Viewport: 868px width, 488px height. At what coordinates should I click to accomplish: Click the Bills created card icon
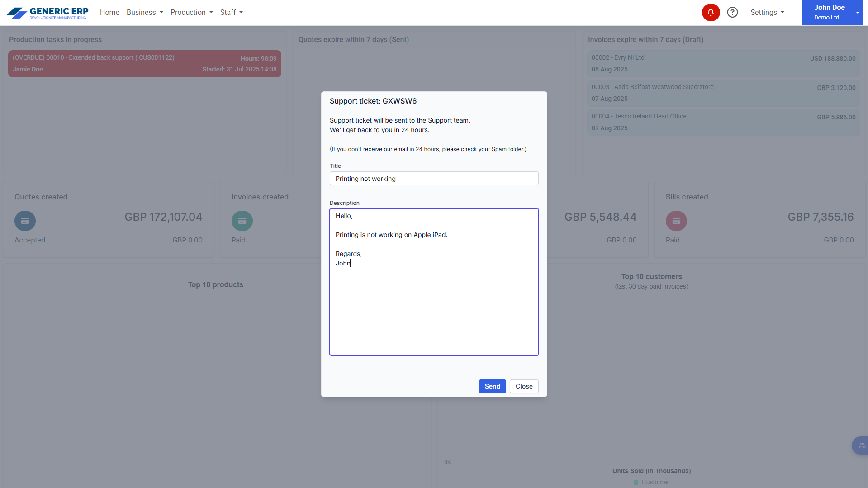click(676, 221)
